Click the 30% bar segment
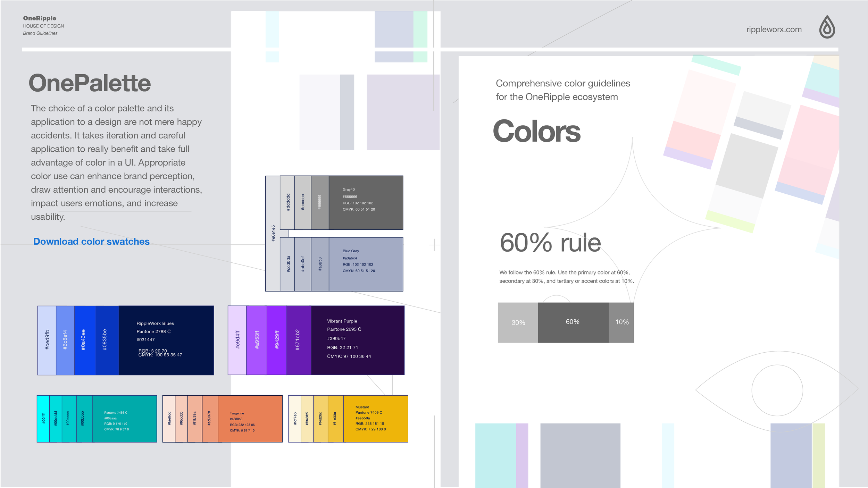Viewport: 868px width, 488px height. point(518,322)
